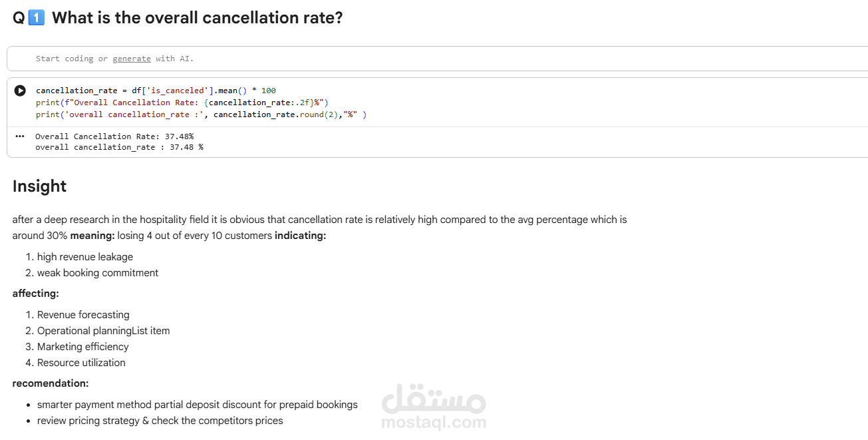Place cursor in the round(2) print line
This screenshot has width=868, height=440.
(x=201, y=114)
